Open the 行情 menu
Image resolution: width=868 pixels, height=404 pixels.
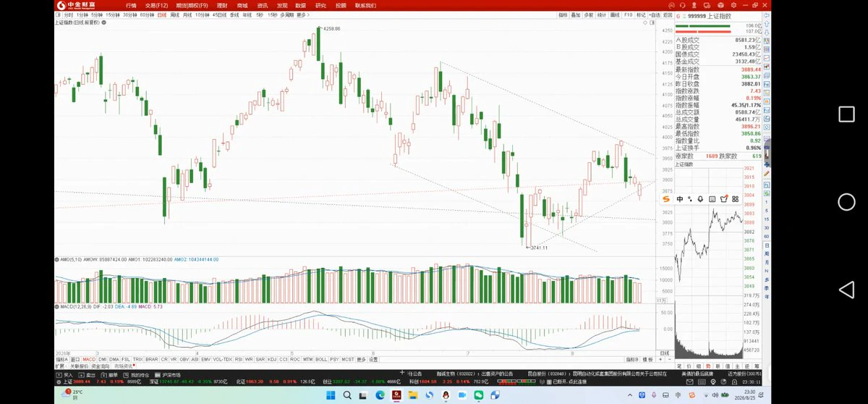pos(131,5)
